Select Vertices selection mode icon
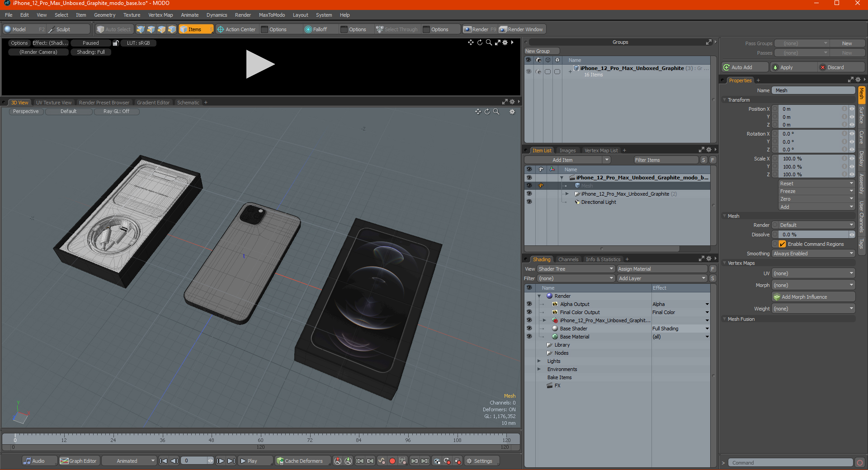Image resolution: width=868 pixels, height=470 pixels. point(141,29)
